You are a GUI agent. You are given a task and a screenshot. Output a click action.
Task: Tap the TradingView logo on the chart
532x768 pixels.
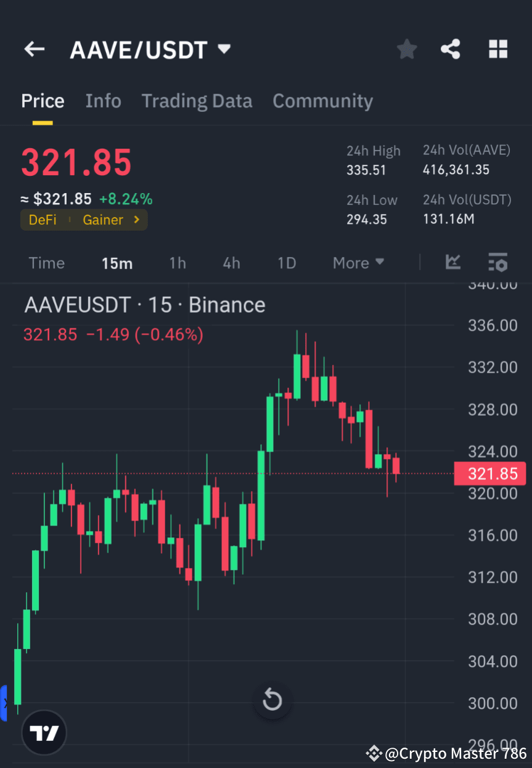pos(43,732)
